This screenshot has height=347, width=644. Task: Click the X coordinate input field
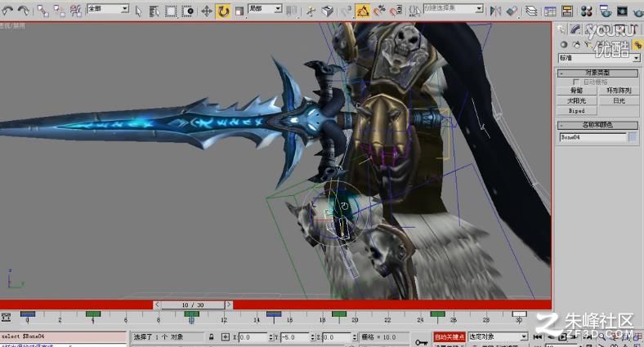click(253, 337)
